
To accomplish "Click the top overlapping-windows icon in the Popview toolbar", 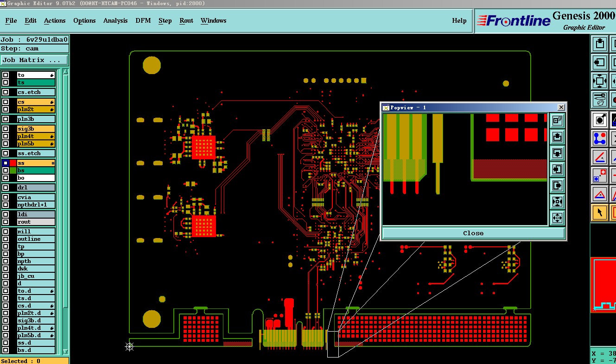I will tap(557, 120).
